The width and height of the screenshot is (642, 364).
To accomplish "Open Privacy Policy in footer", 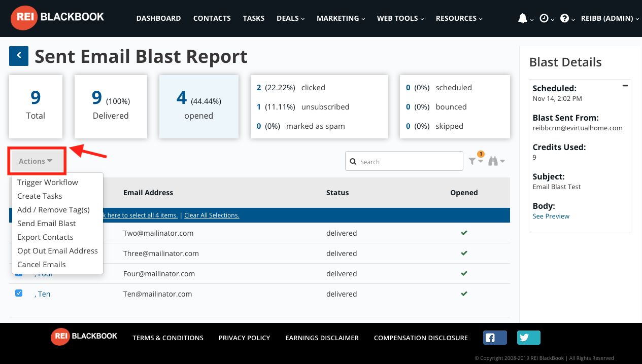I will click(x=245, y=338).
